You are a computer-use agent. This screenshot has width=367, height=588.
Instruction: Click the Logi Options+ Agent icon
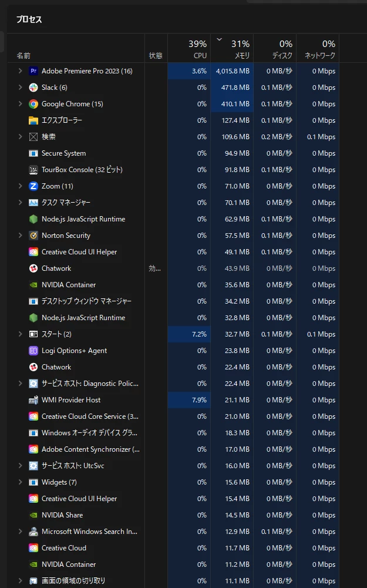pos(33,351)
